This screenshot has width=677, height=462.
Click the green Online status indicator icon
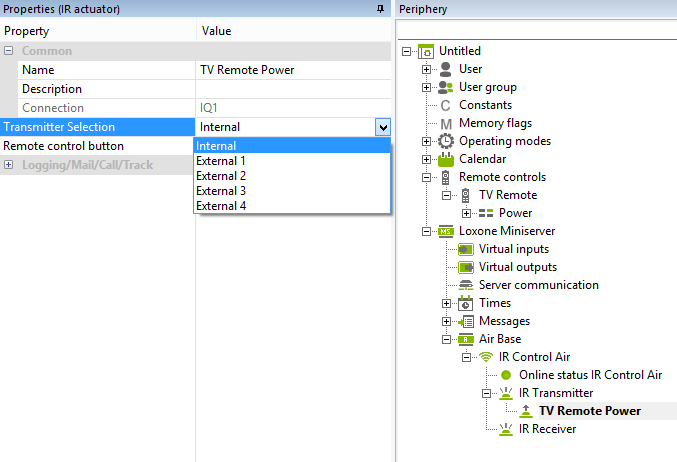point(506,375)
